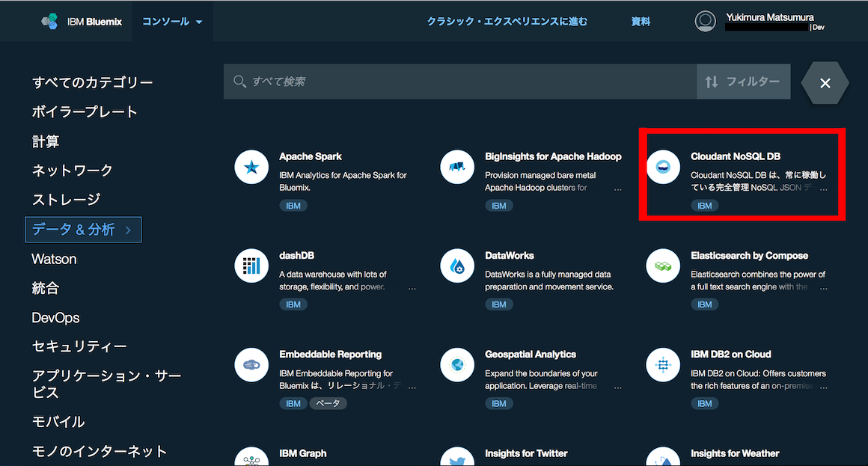Click the IBM tag under Geospatial Analytics
Image resolution: width=868 pixels, height=466 pixels.
[x=499, y=403]
